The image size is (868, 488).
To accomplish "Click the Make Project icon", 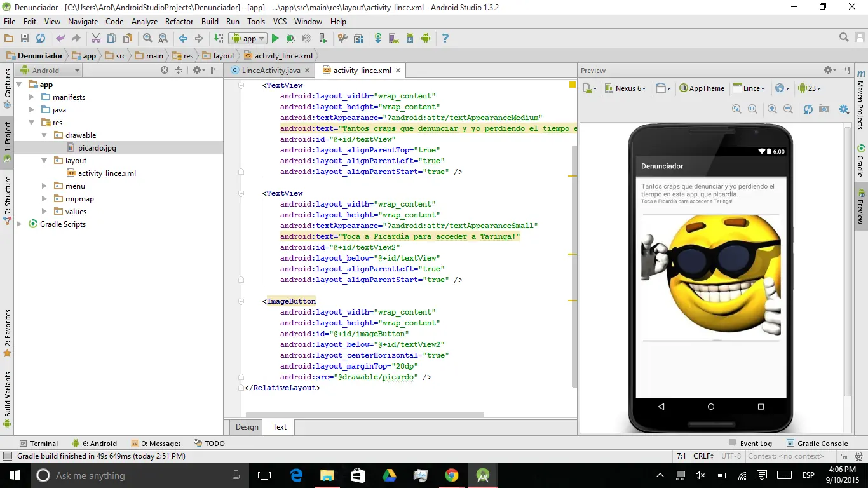I will 219,39.
